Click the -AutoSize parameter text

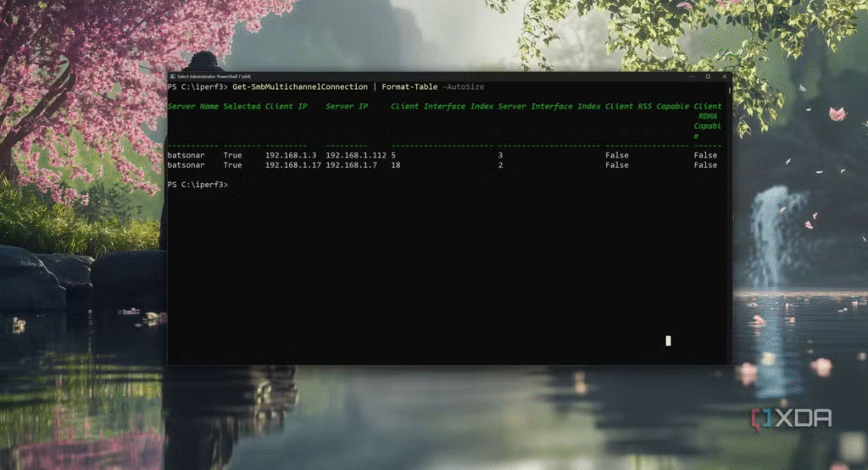[x=464, y=86]
